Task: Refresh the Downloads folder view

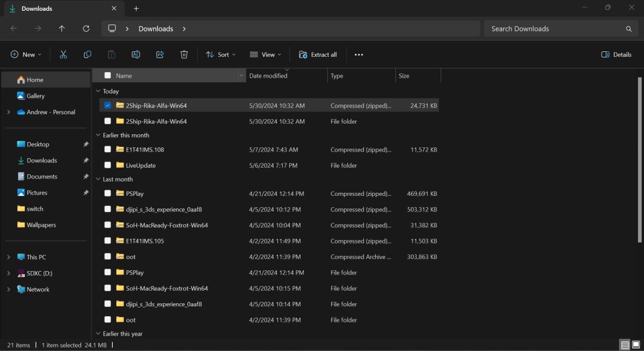Action: (86, 29)
